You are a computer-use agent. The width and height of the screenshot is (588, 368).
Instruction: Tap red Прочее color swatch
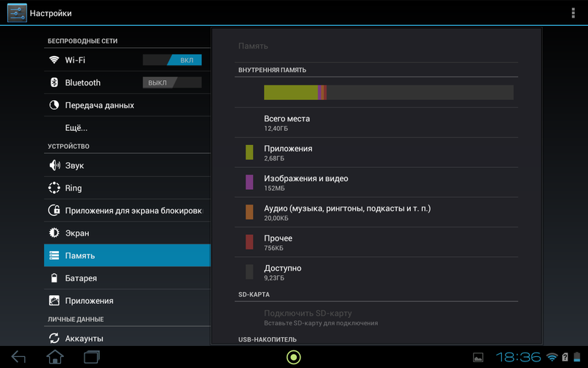249,242
